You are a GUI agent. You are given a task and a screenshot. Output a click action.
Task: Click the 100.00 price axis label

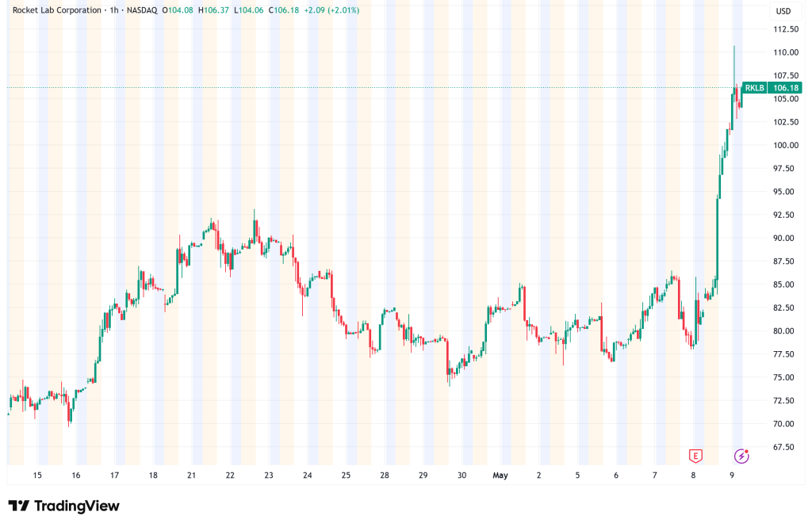(786, 145)
